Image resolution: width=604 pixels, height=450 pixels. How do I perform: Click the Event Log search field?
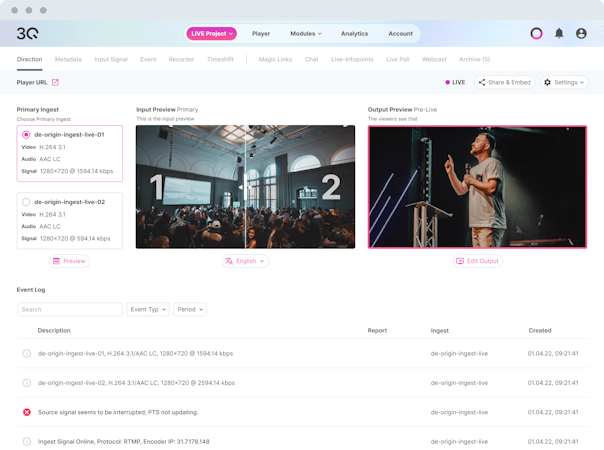point(70,309)
